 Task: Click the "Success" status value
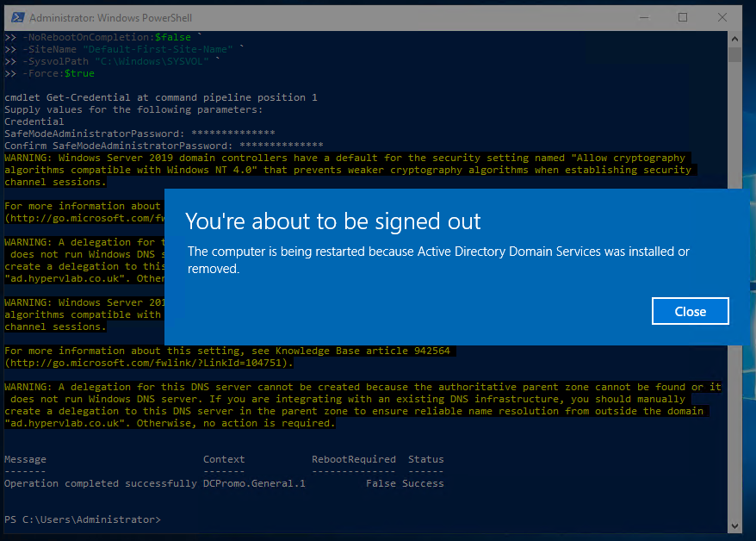click(423, 483)
